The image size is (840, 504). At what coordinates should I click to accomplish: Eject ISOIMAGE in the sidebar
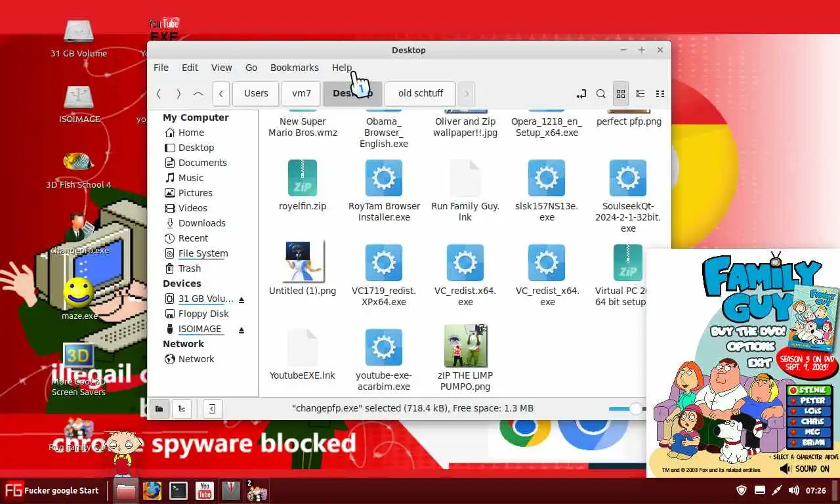pos(241,329)
